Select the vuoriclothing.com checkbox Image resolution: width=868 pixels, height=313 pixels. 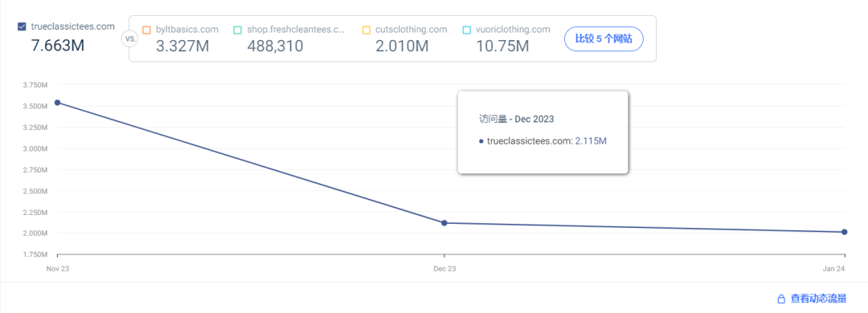tap(467, 30)
